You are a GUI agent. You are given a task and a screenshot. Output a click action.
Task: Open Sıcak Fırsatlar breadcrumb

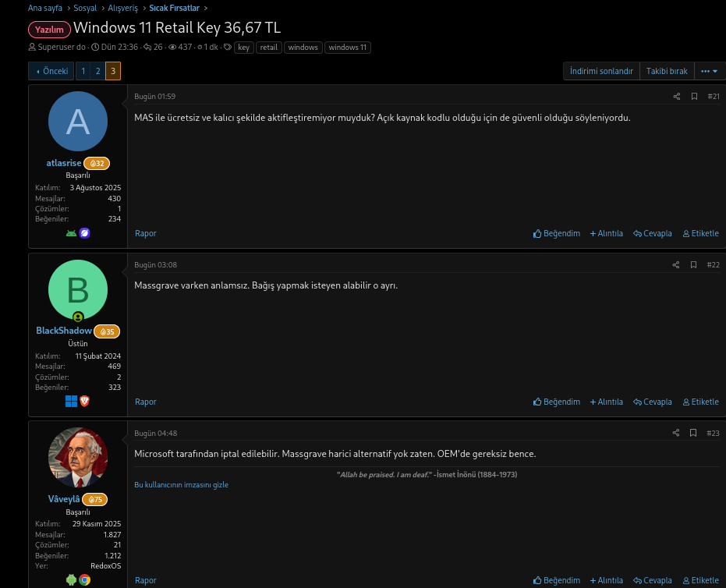point(174,8)
